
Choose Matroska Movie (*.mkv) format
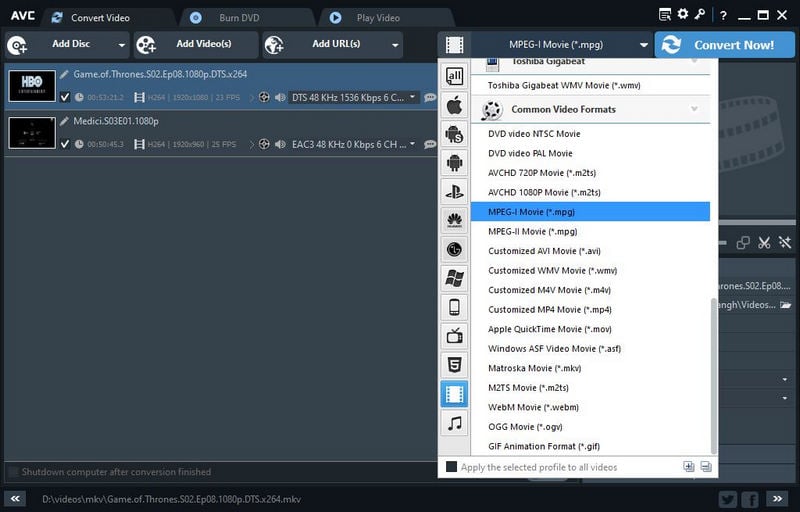tap(590, 368)
